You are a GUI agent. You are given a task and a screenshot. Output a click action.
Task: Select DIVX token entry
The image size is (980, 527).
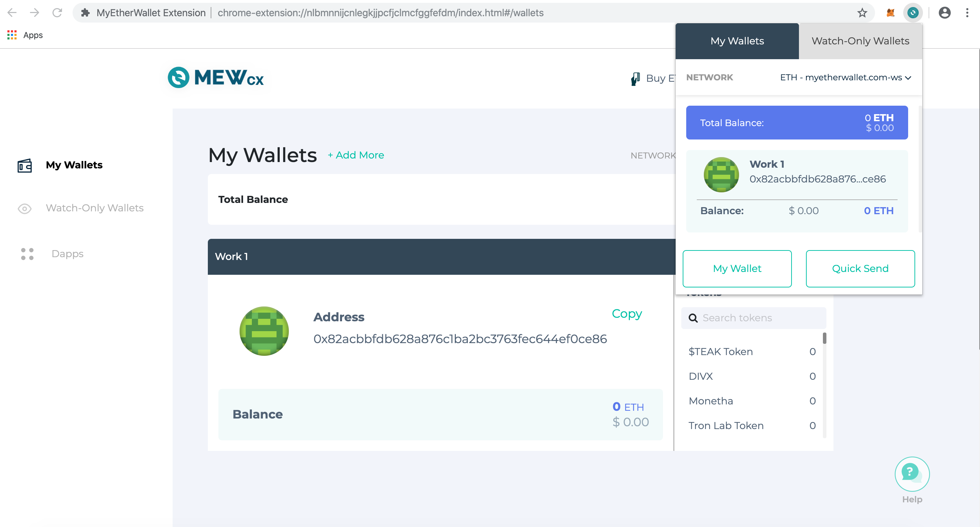[x=752, y=376]
